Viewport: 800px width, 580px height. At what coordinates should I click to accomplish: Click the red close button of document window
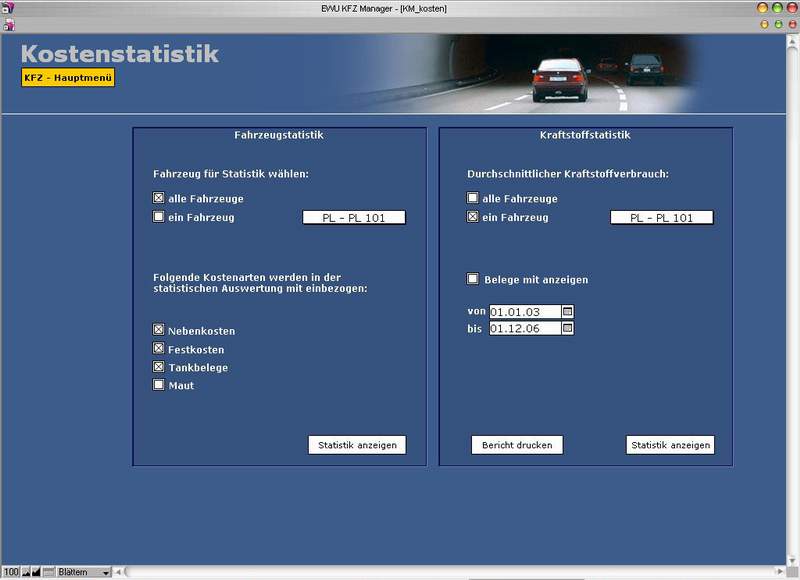[793, 24]
